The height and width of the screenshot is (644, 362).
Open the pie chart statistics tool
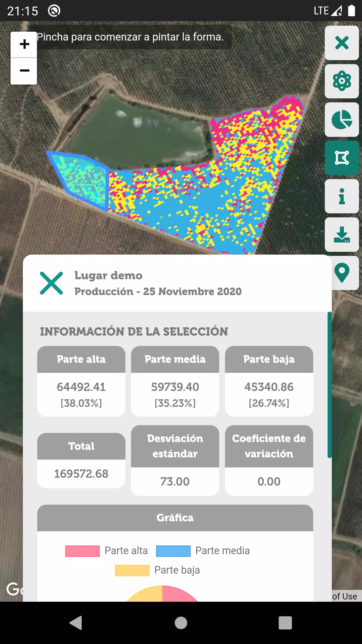coord(342,119)
